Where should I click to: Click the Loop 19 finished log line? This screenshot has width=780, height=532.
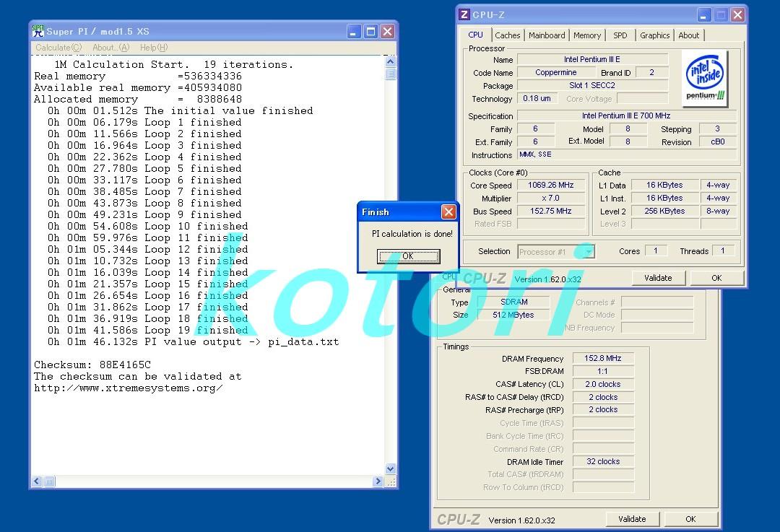148,330
